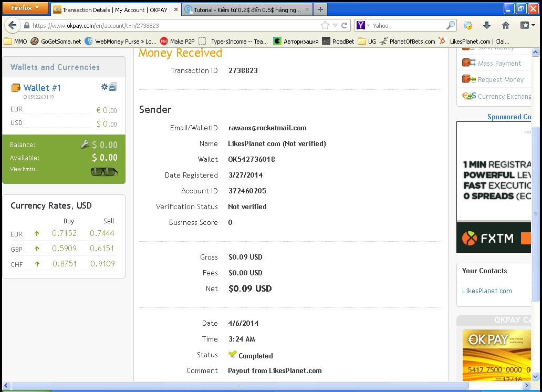Click the wallet statement icon beside the gear
The height and width of the screenshot is (392, 542).
113,87
